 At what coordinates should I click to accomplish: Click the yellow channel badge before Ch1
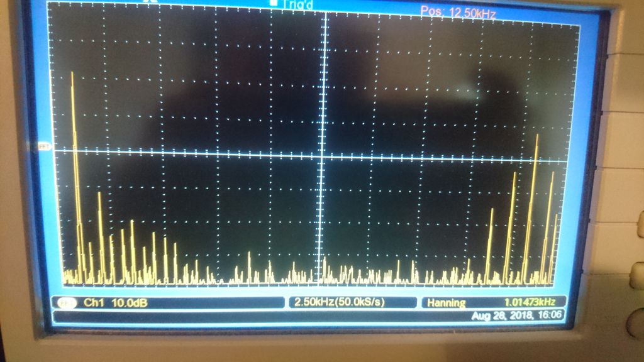[67, 304]
